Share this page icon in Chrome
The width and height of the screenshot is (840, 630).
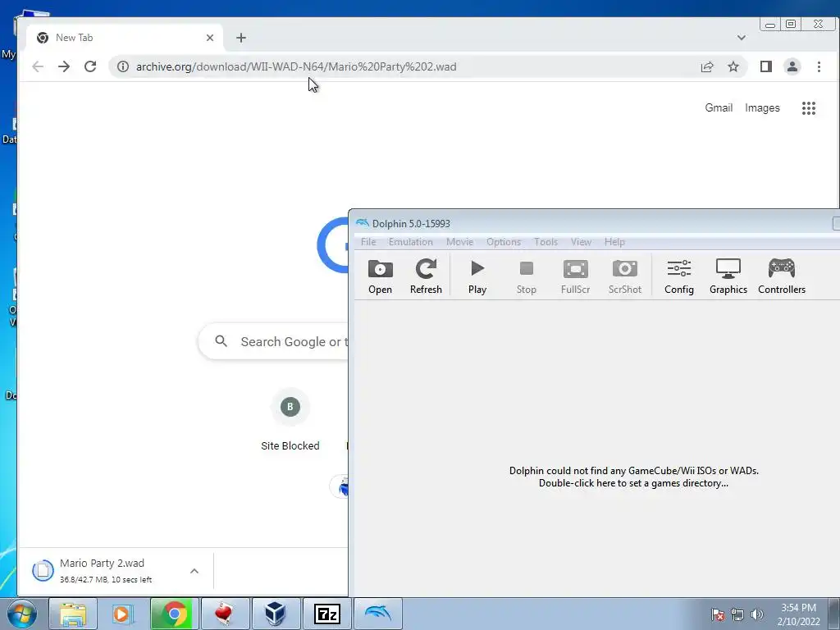point(707,66)
